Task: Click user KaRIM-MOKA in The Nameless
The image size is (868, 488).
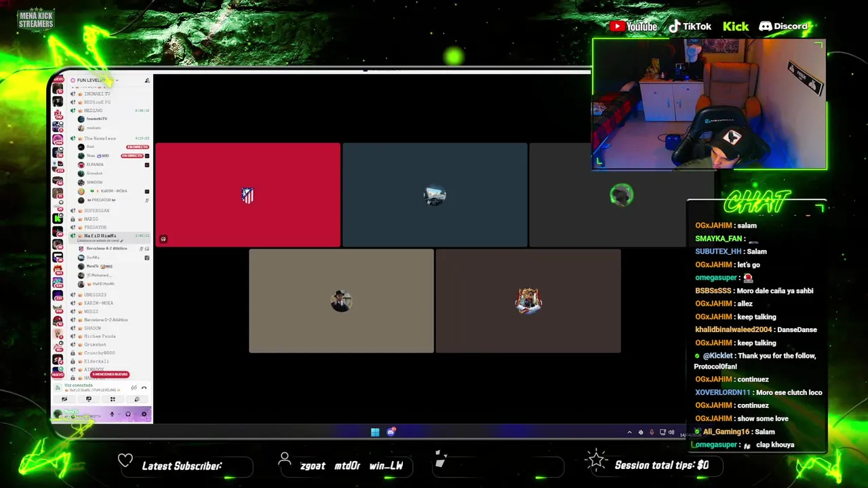Action: 113,191
